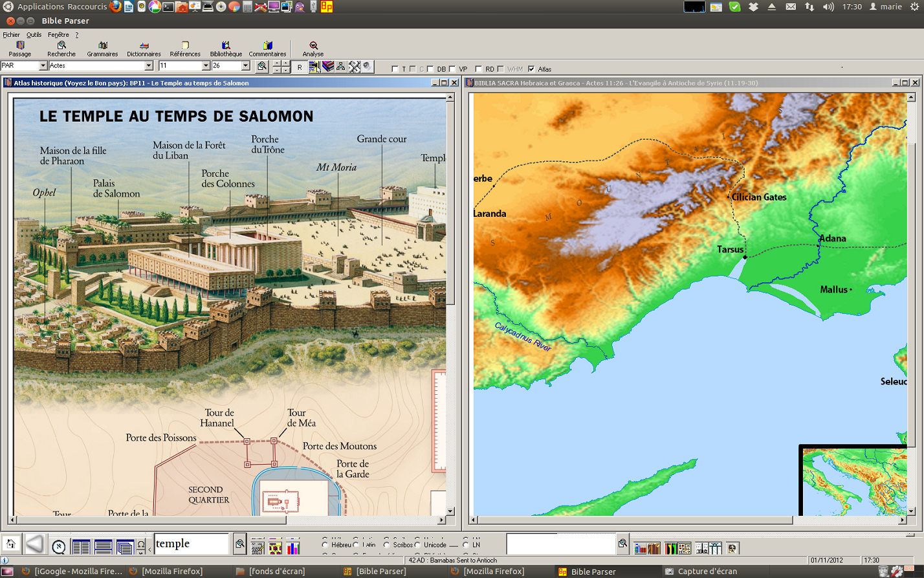Click the yellow-magenta pattern icon
This screenshot has width=924, height=578.
[276, 547]
